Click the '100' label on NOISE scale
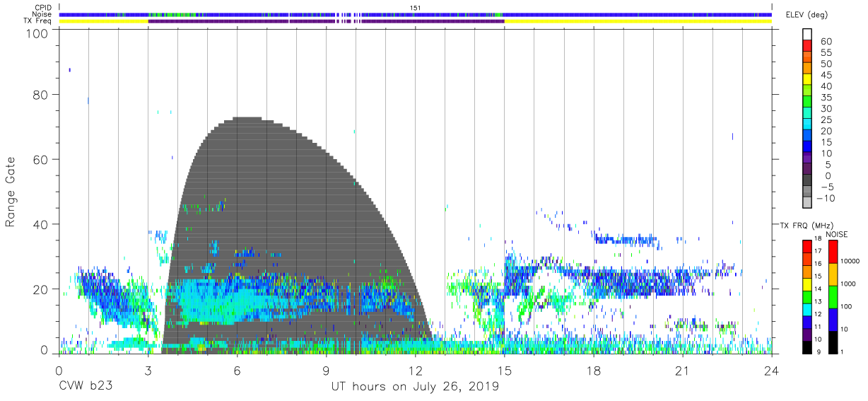Screen dimensions: 868x401 pyautogui.click(x=847, y=306)
